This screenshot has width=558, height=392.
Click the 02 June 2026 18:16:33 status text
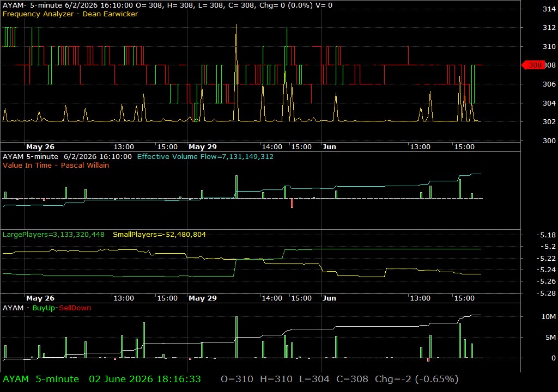[x=145, y=379]
